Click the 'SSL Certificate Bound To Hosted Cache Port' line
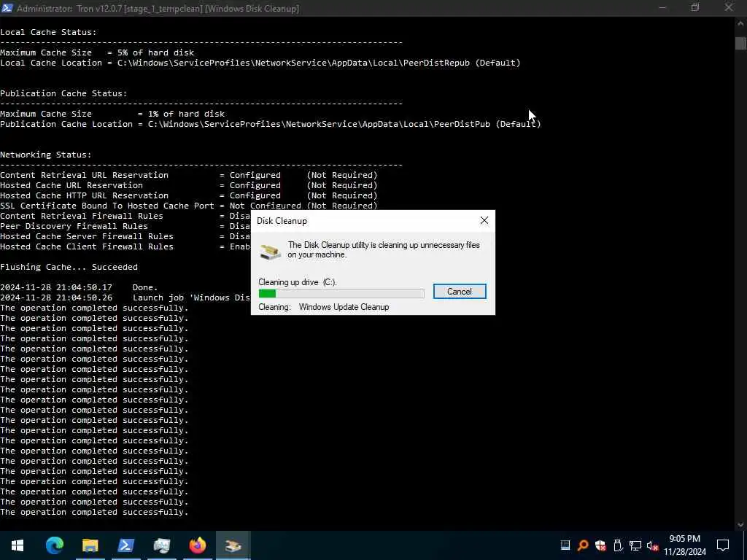Viewport: 747px width, 560px height. coord(189,206)
